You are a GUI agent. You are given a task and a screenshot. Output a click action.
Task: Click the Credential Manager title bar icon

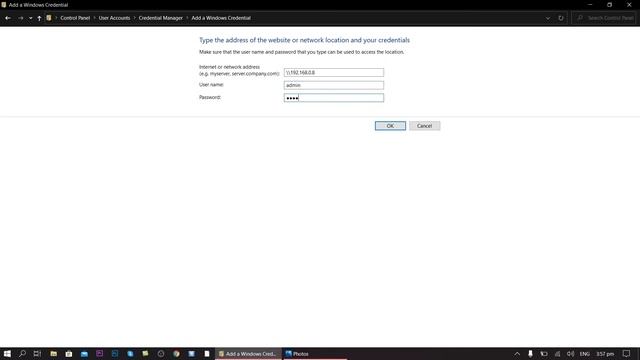click(x=4, y=5)
